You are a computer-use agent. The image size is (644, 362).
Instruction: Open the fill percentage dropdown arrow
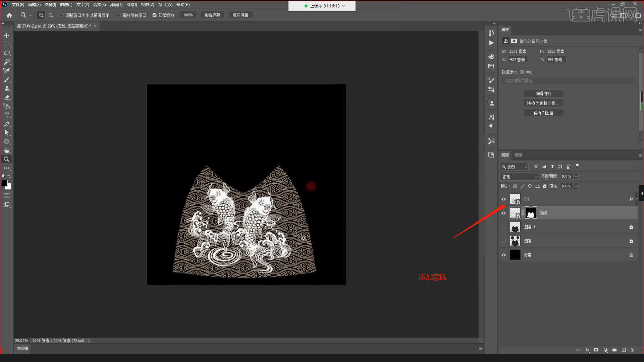click(x=576, y=186)
